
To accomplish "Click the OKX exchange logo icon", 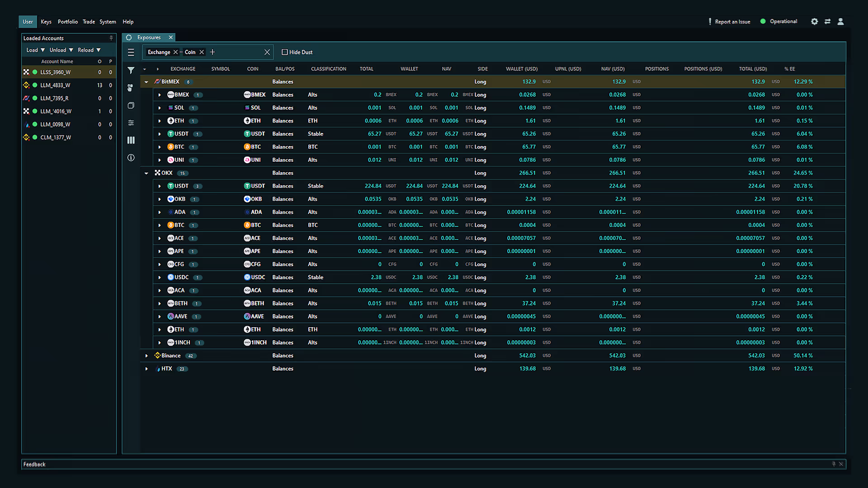I will [157, 173].
